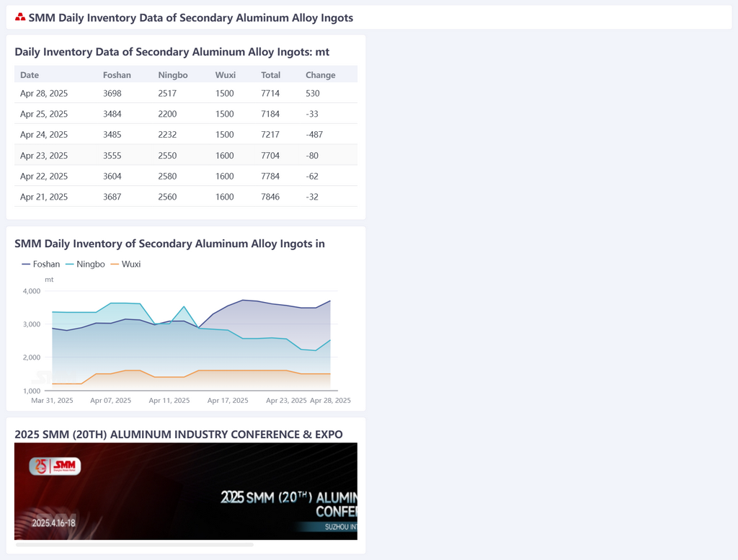Click x-axis label Apr 11, 2025
Image resolution: width=738 pixels, height=560 pixels.
pyautogui.click(x=169, y=401)
